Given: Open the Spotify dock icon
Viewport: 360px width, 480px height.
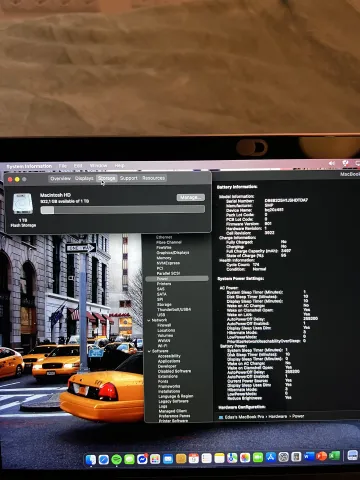Looking at the screenshot, I should click(116, 459).
